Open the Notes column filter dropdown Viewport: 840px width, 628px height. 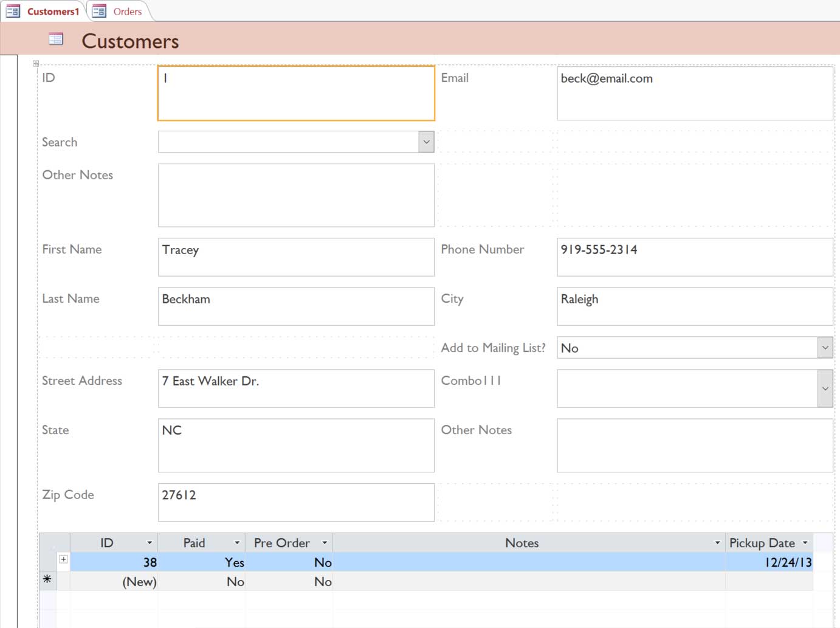[717, 543]
